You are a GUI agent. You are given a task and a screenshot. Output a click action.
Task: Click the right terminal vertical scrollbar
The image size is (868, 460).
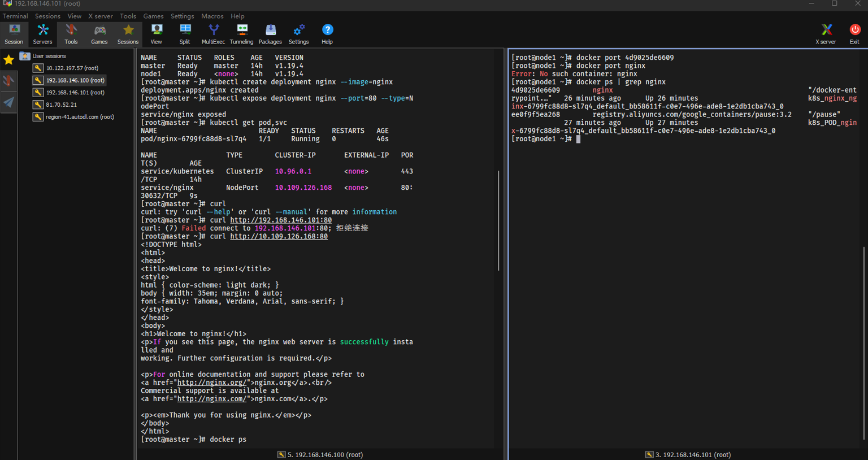(864, 343)
